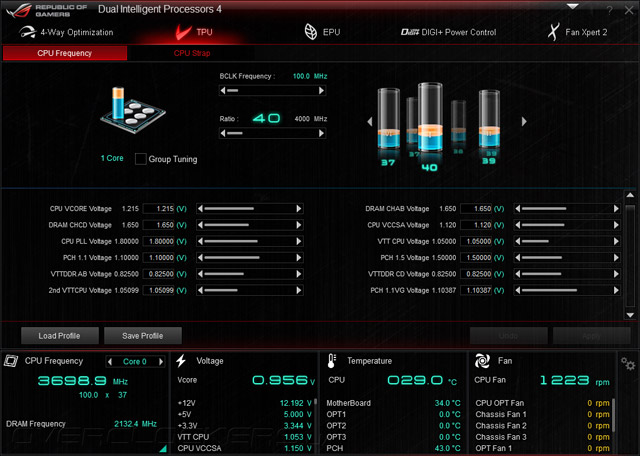Click the Load Profile button
Screen dimensions: 640x456
coord(60,336)
